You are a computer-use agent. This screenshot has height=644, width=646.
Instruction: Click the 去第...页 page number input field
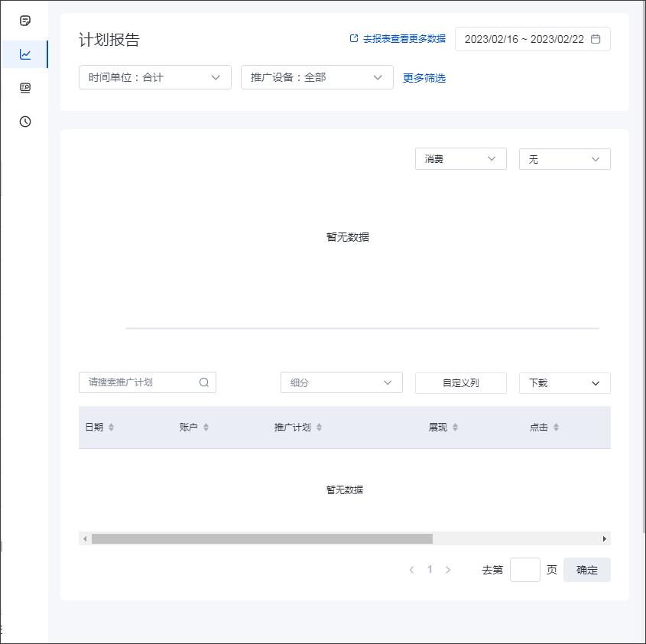(x=525, y=570)
